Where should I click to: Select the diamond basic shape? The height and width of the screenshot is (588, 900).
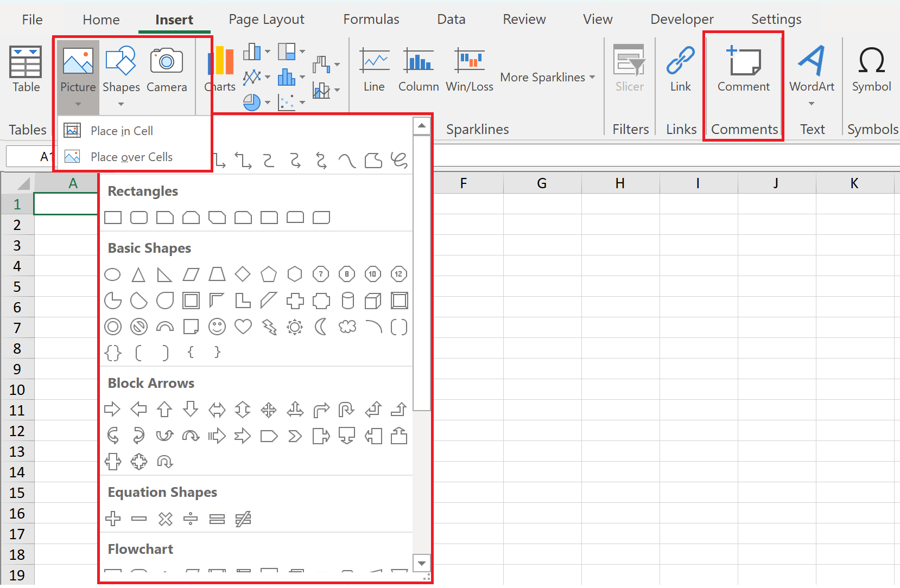[243, 274]
